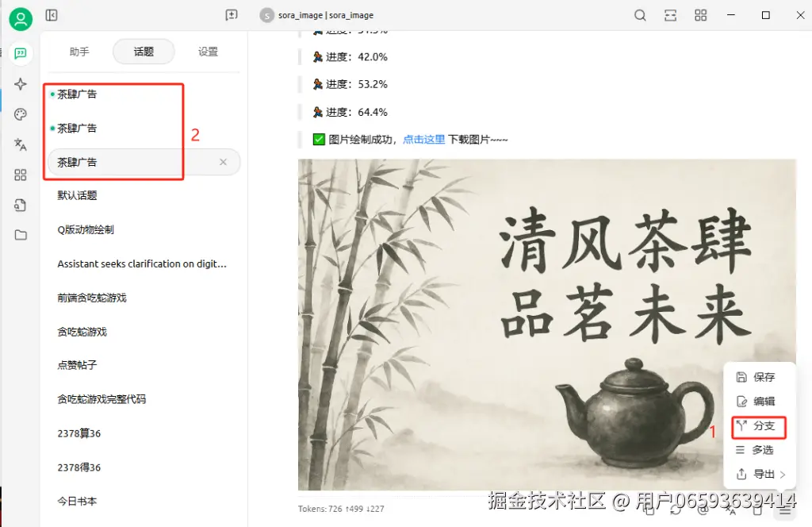Open the paint palette icon in the left rail
Screen dimensions: 812x527
pos(20,114)
